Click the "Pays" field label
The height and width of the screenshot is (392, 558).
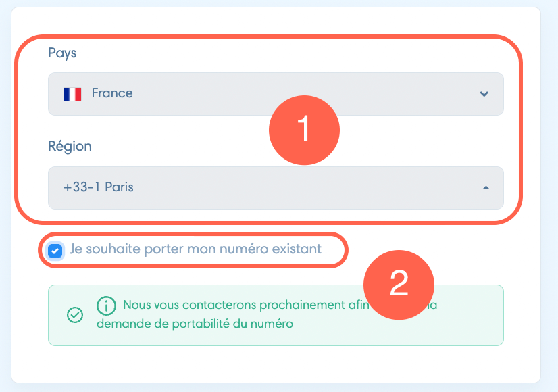point(62,53)
